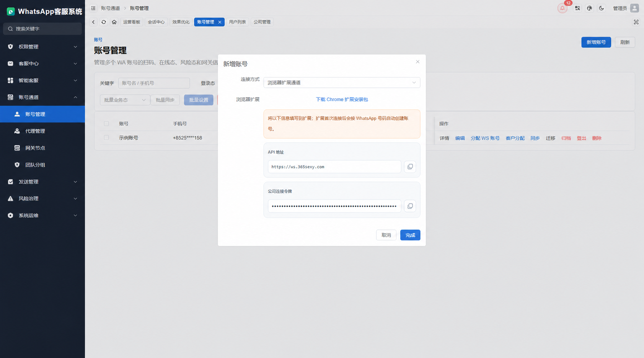644x358 pixels.
Task: Click the language translate icon
Action: coord(577,8)
